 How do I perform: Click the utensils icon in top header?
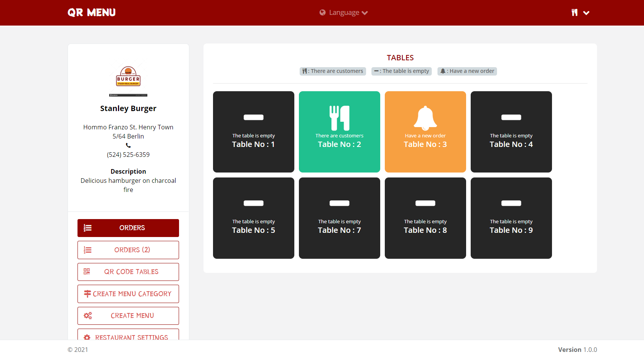point(575,13)
